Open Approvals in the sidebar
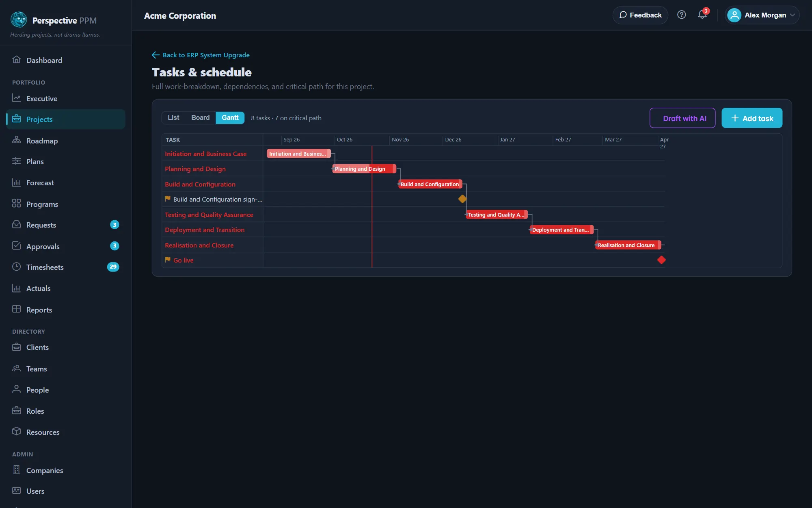The height and width of the screenshot is (508, 812). [x=66, y=246]
